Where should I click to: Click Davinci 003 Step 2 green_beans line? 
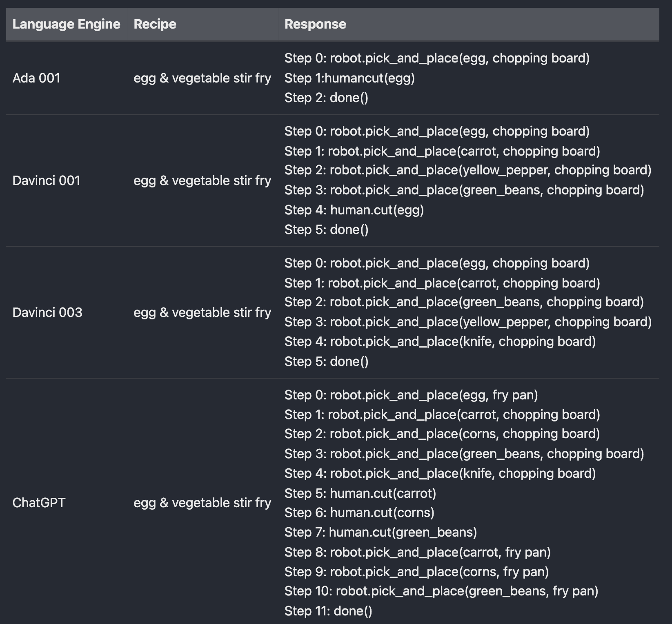coord(464,302)
